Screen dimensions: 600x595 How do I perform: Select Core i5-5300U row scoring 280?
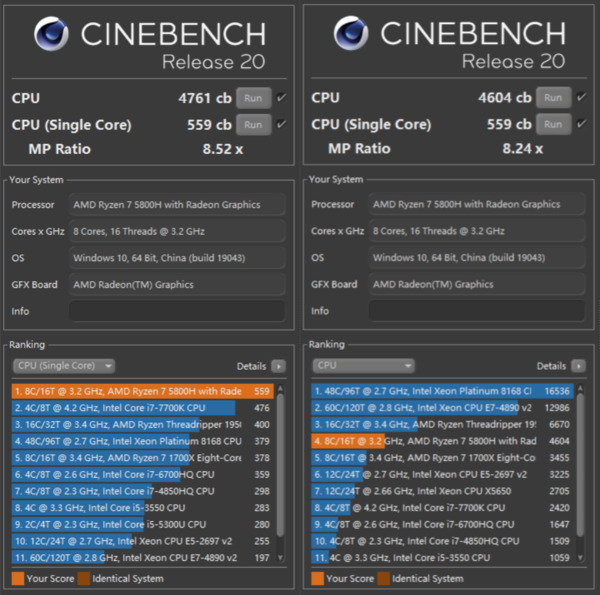(142, 524)
